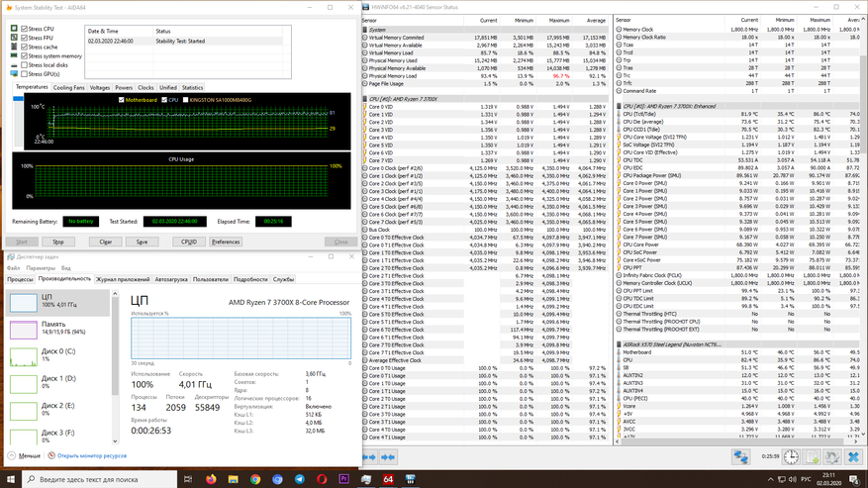
Task: Click the HWiNFO start logging file icon
Action: pos(813,457)
